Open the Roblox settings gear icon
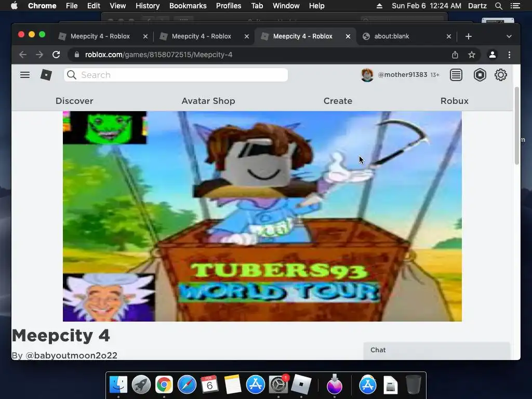The height and width of the screenshot is (399, 532). point(500,75)
